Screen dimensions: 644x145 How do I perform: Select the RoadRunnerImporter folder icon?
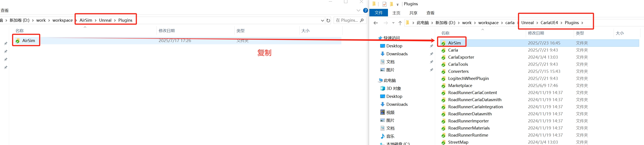[x=443, y=121]
